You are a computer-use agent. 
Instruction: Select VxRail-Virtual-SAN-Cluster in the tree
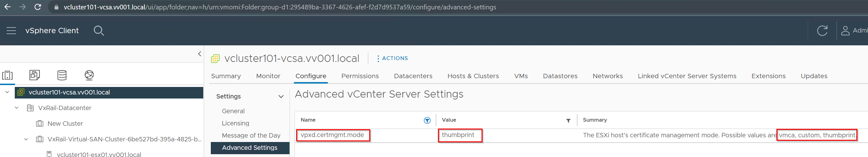coord(125,139)
